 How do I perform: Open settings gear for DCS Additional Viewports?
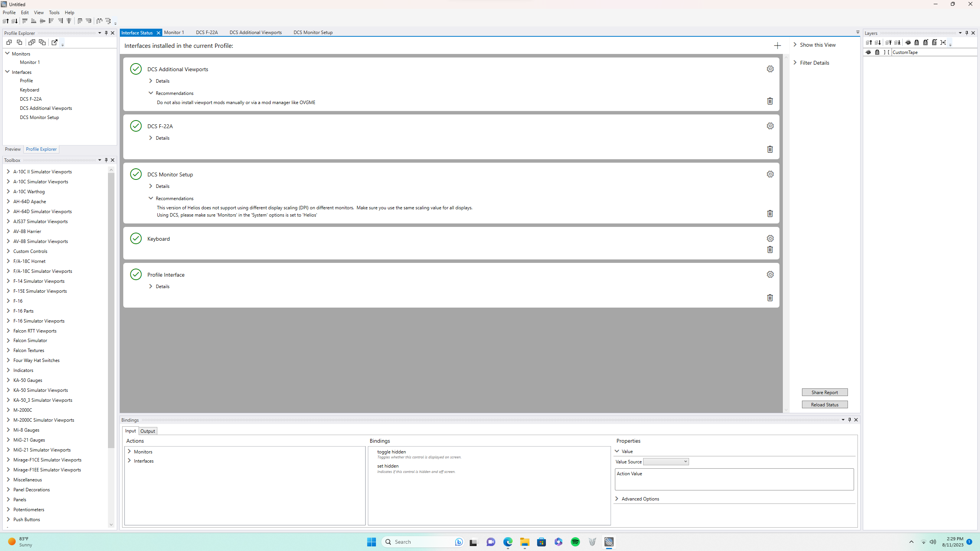pyautogui.click(x=770, y=69)
